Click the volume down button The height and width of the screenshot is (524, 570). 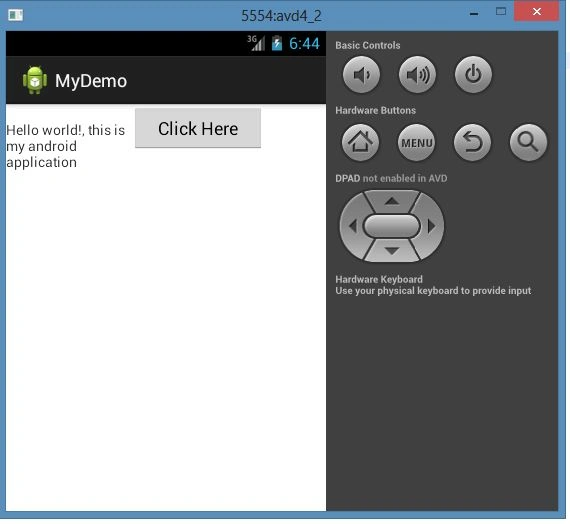pyautogui.click(x=361, y=75)
